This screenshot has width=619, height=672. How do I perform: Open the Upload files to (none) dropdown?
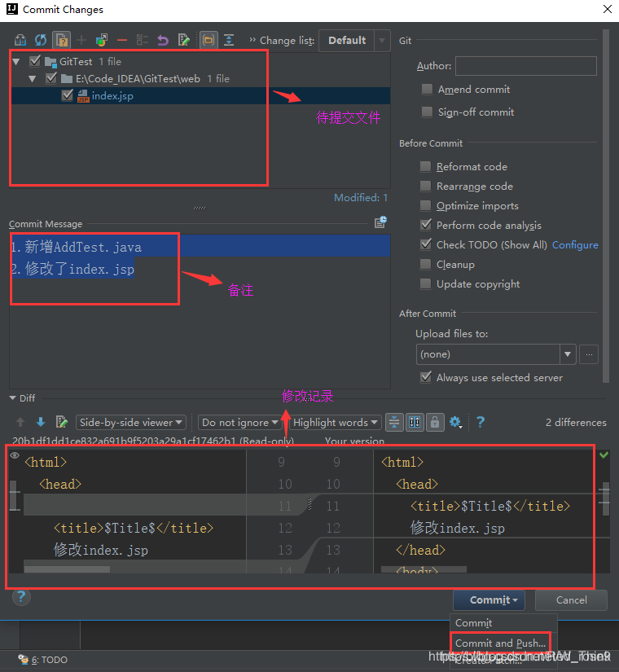(x=495, y=354)
